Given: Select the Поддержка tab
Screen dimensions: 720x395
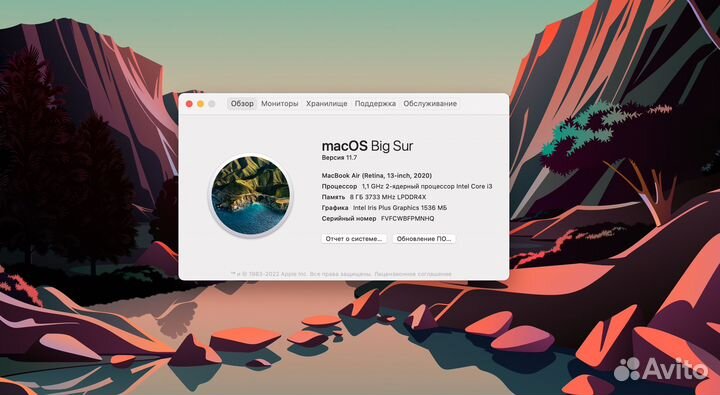Looking at the screenshot, I should coord(375,104).
